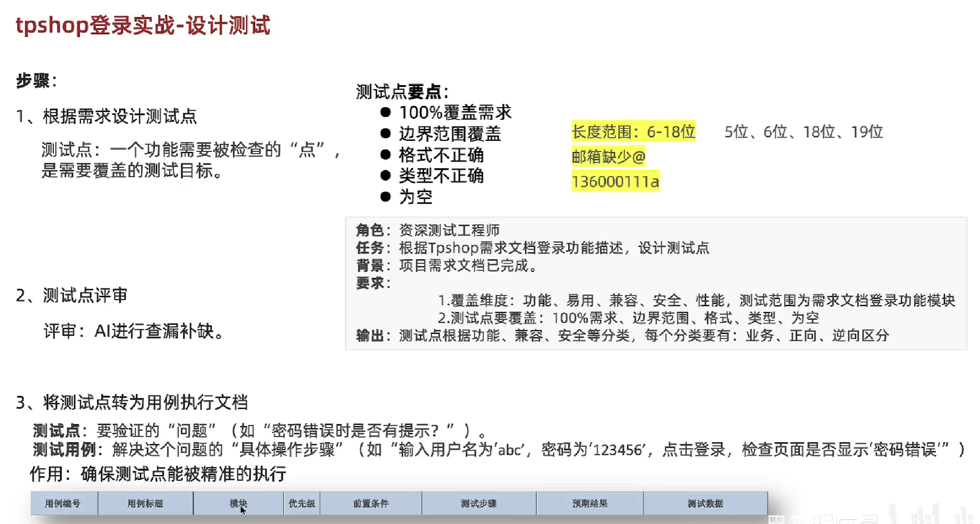
Task: Select the "任务" line about Tpshop需求文档
Action: (x=533, y=248)
